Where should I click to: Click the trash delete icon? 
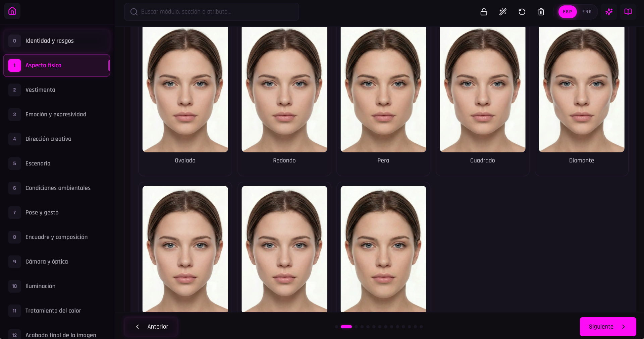(x=541, y=12)
